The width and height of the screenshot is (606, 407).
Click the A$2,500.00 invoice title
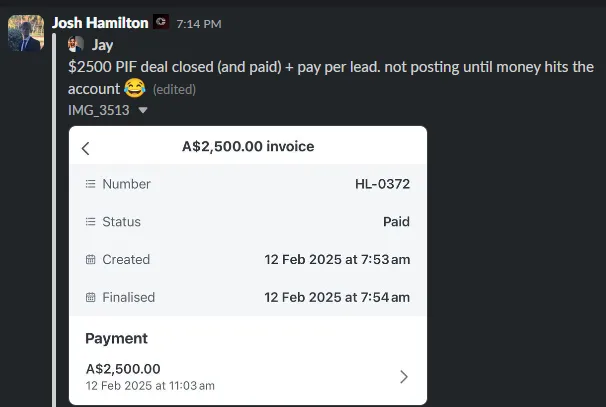tap(248, 146)
